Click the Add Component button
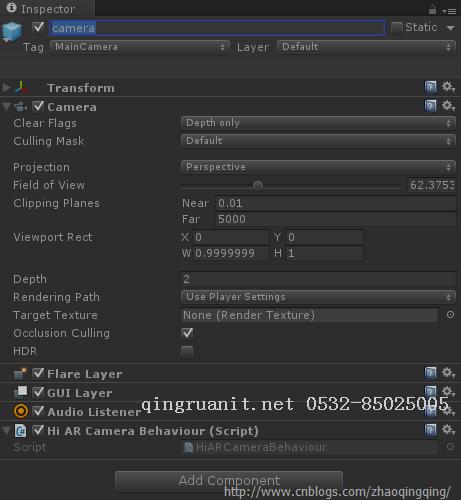461x500 pixels. 229,481
